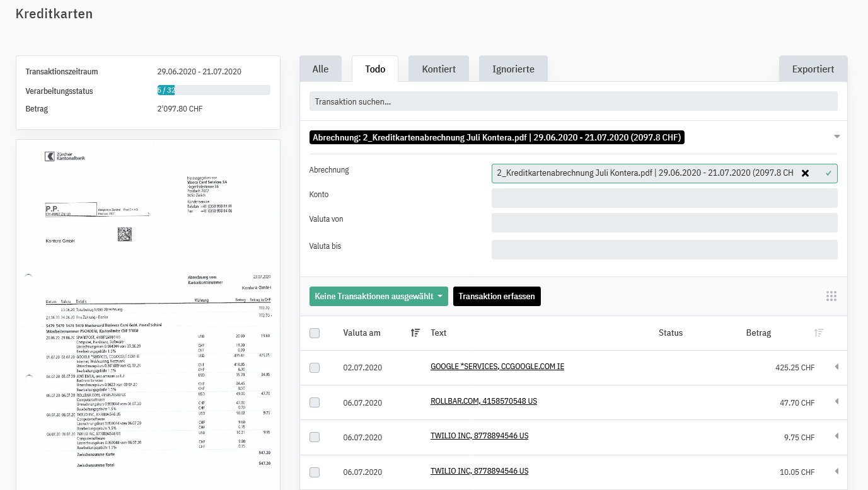
Task: Click the Kreditkarten page heading
Action: tap(54, 13)
